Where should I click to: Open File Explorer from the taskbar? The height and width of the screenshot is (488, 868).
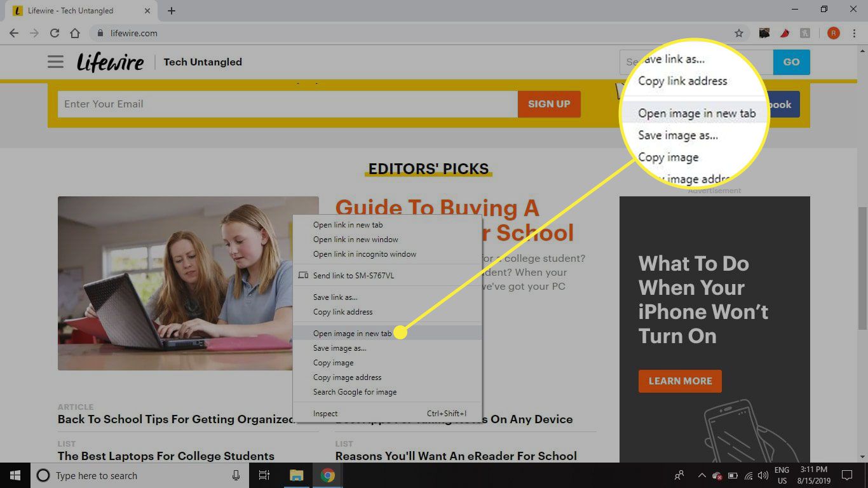(x=296, y=475)
